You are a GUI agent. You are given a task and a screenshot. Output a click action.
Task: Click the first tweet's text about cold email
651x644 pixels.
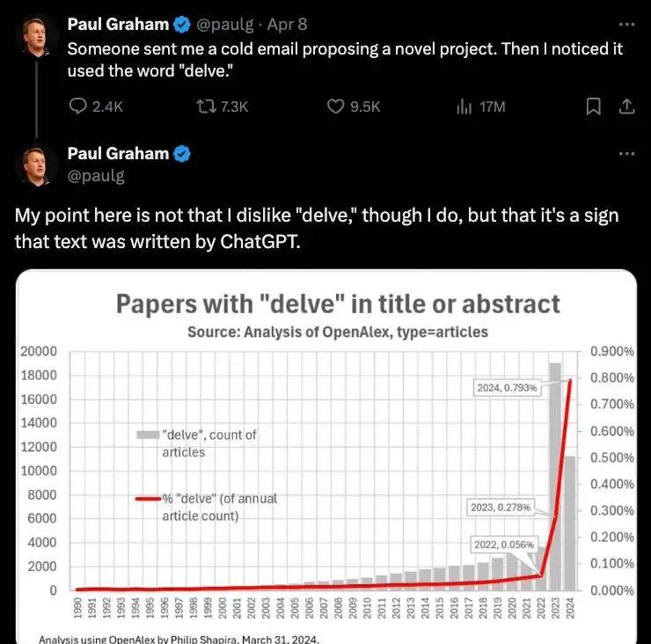pos(345,60)
